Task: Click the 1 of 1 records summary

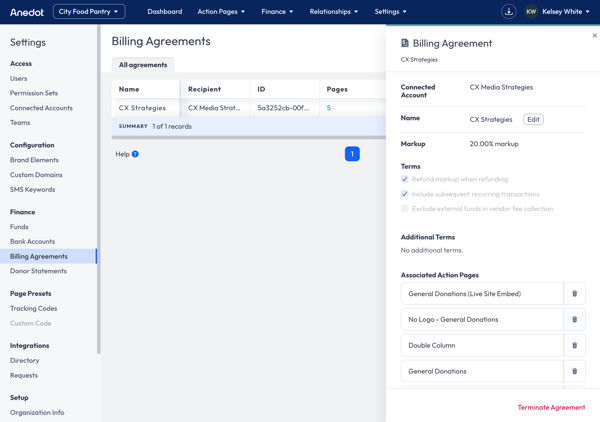Action: [x=172, y=126]
